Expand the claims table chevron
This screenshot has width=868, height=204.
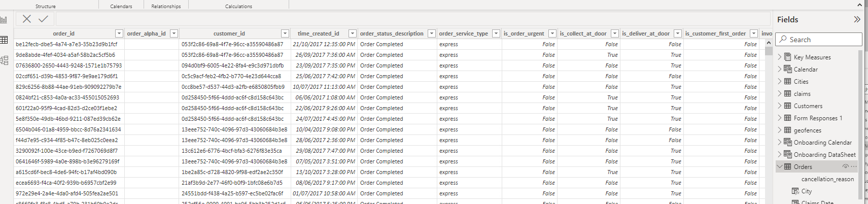coord(780,93)
